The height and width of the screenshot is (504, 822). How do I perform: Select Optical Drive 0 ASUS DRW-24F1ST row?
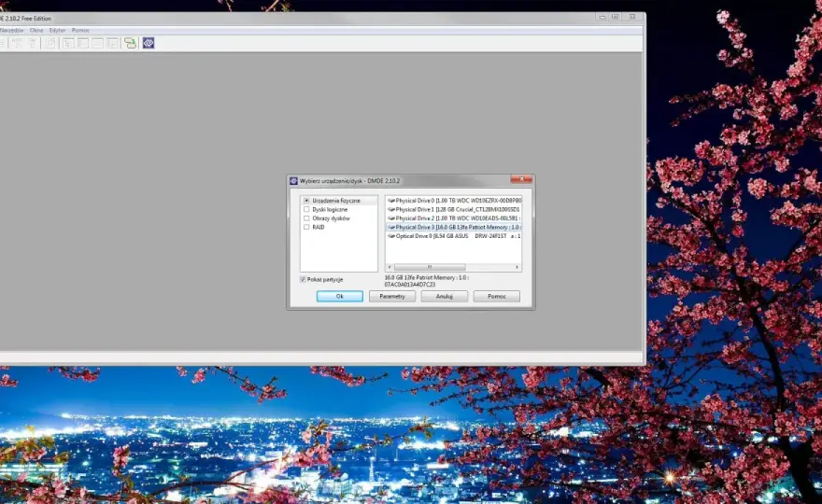point(454,236)
